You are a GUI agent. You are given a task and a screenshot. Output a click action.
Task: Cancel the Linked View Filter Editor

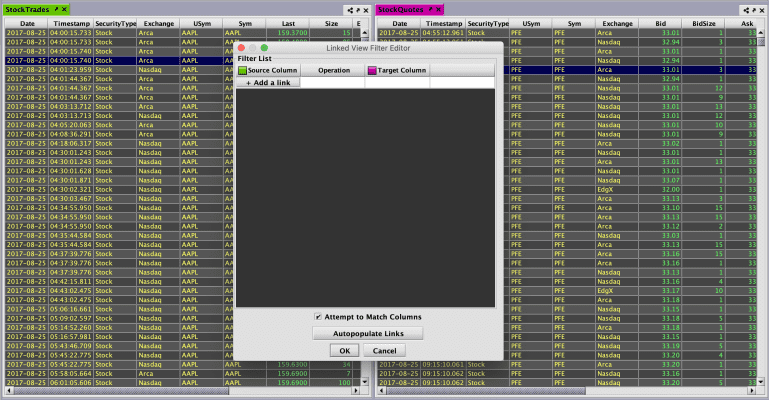[385, 351]
